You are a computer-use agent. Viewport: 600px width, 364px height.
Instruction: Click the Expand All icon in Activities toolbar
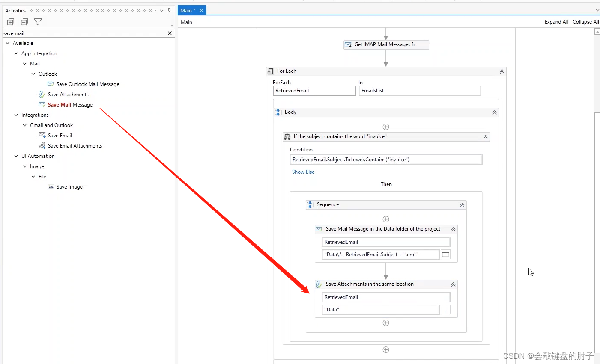11,22
